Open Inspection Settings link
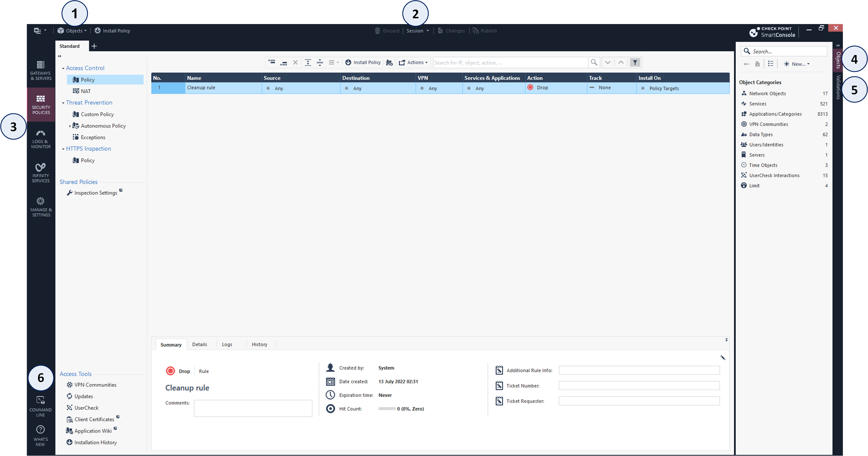This screenshot has width=868, height=456. [x=94, y=193]
